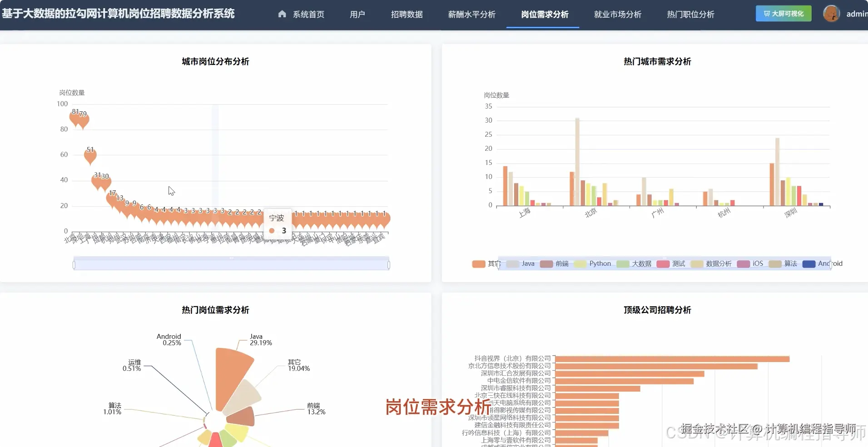Open the 招聘数据 menu item
Viewport: 868px width, 447px height.
click(x=407, y=14)
